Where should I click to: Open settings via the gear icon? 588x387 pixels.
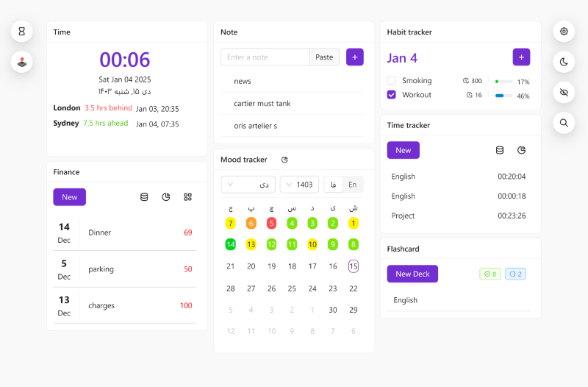[x=564, y=32]
